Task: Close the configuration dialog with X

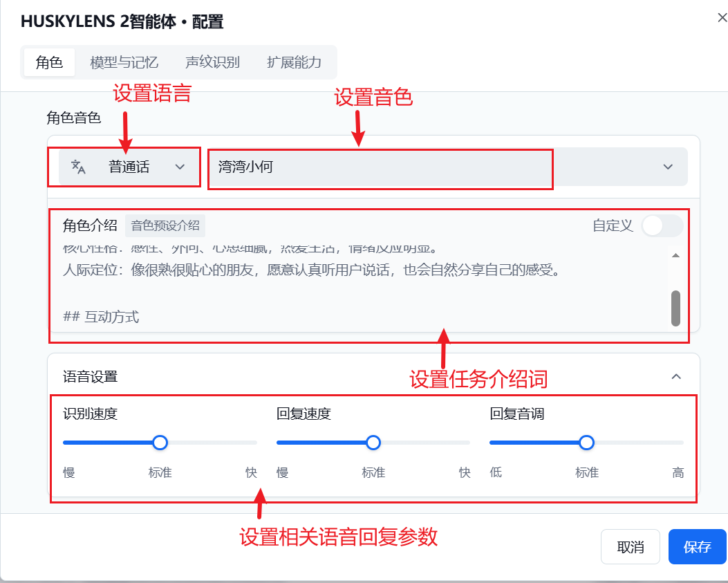Action: point(722,18)
